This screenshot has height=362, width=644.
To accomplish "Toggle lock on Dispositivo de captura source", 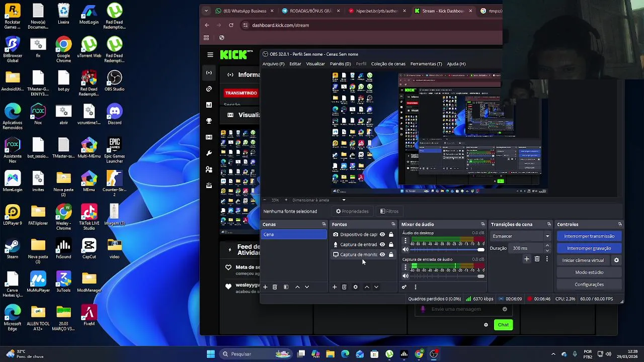I will [391, 234].
